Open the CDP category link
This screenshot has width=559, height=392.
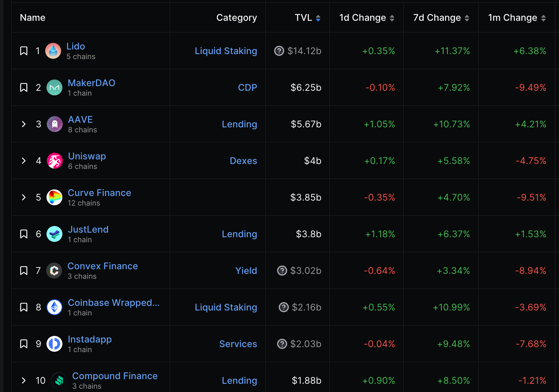(x=247, y=87)
